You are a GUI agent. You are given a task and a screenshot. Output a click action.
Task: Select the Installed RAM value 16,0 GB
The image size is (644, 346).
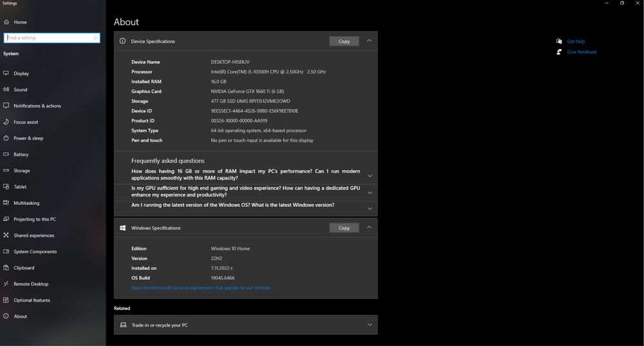coord(218,81)
